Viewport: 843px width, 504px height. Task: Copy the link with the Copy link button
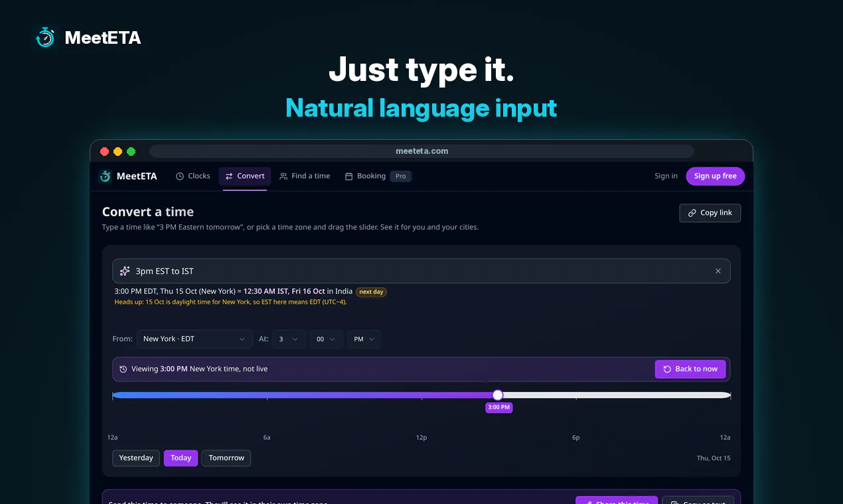point(710,213)
